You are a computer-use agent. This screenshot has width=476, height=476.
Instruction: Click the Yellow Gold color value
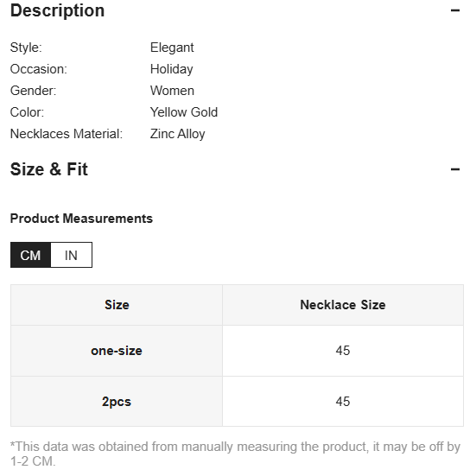click(x=184, y=112)
